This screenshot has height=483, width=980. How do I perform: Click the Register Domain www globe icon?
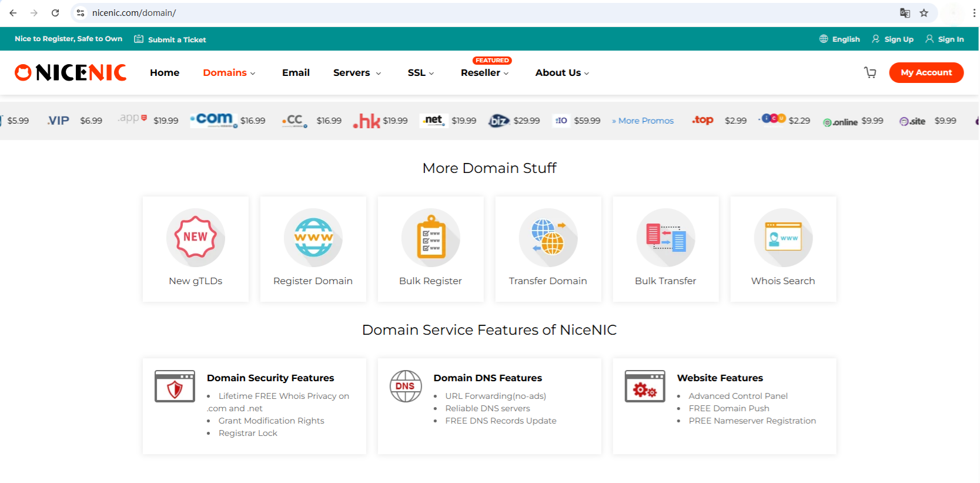[x=313, y=237]
